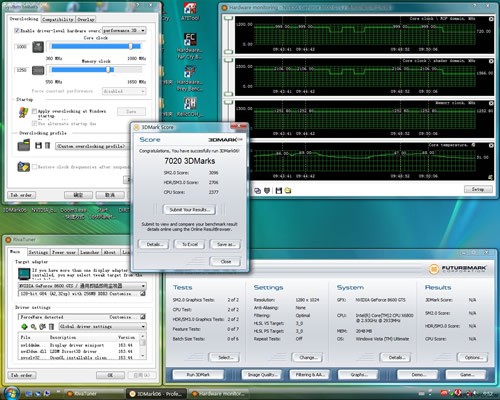Screen dimensions: 500x400
Task: Click the core clock value field 1000
Action: [x=22, y=47]
